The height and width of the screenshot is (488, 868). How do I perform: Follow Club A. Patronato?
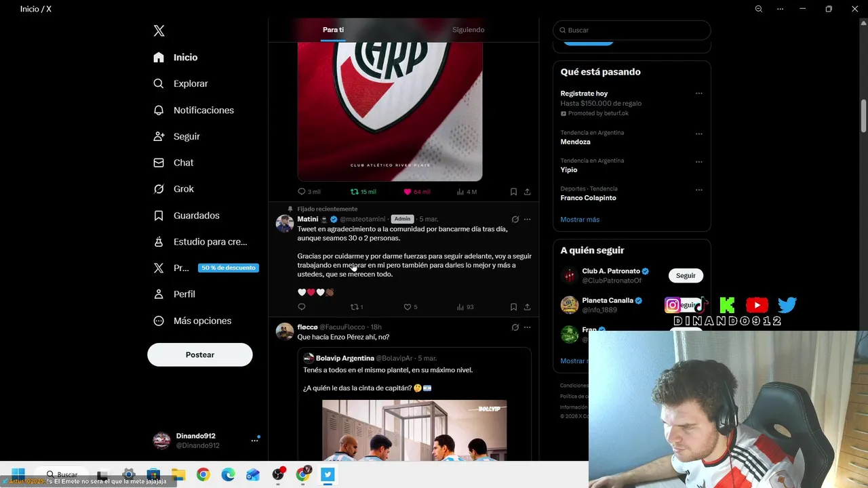coord(686,276)
